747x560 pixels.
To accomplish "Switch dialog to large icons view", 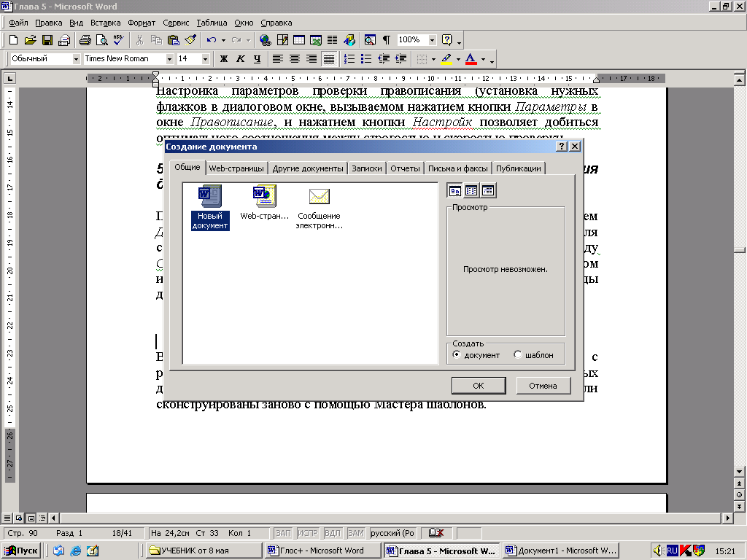I will [x=455, y=190].
